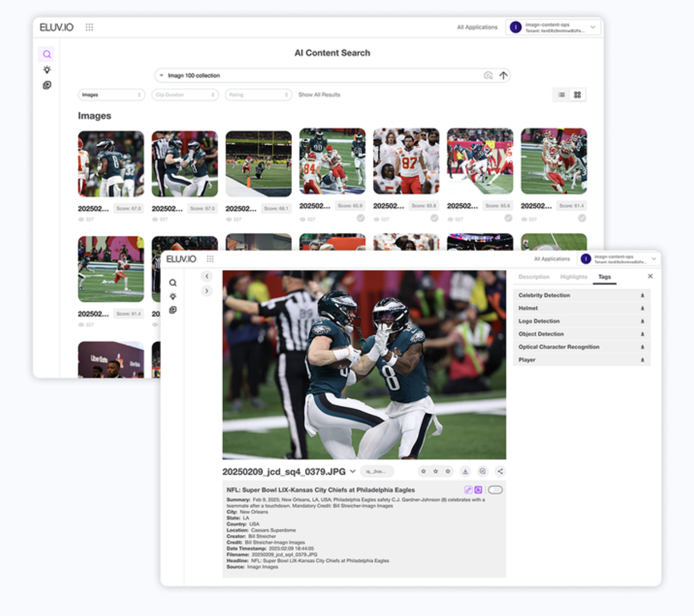Toggle the check mark under the Score 65.6 image

click(508, 218)
